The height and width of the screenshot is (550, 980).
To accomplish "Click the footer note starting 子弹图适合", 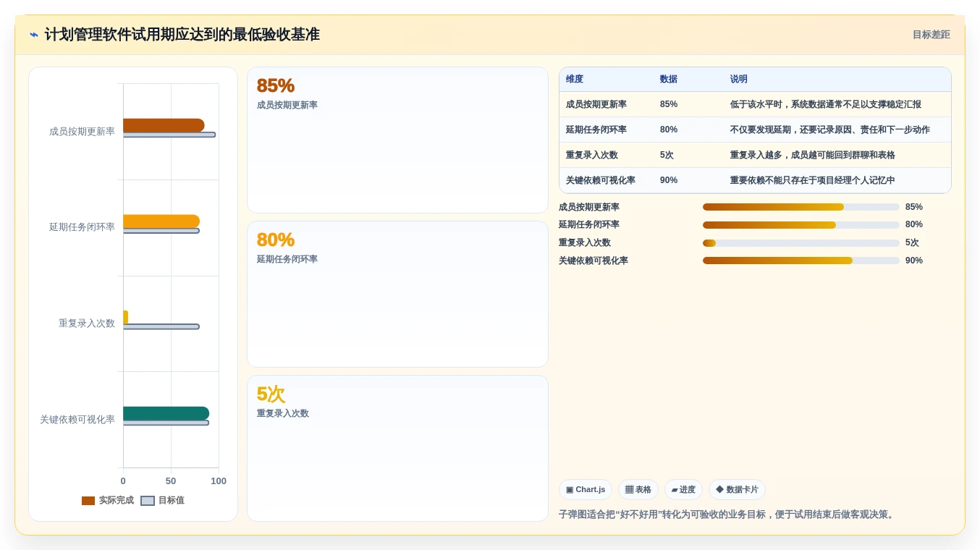I will [x=727, y=515].
